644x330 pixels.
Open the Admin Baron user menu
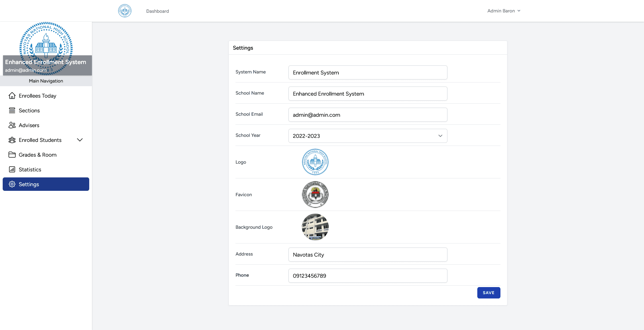point(503,11)
